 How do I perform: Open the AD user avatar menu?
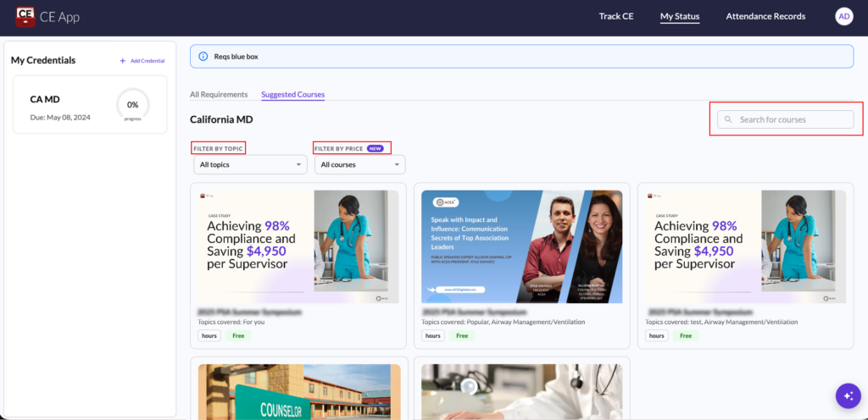[x=843, y=17]
